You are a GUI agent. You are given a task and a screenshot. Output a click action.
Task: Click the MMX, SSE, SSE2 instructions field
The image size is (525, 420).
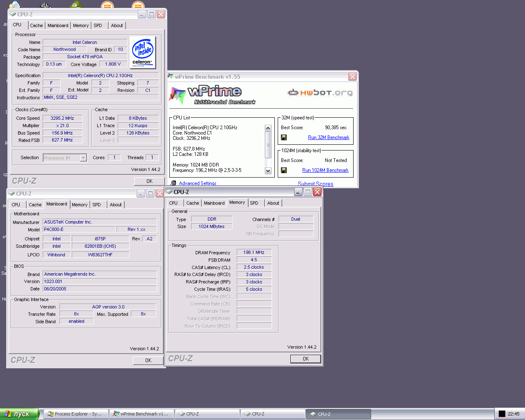pos(100,97)
